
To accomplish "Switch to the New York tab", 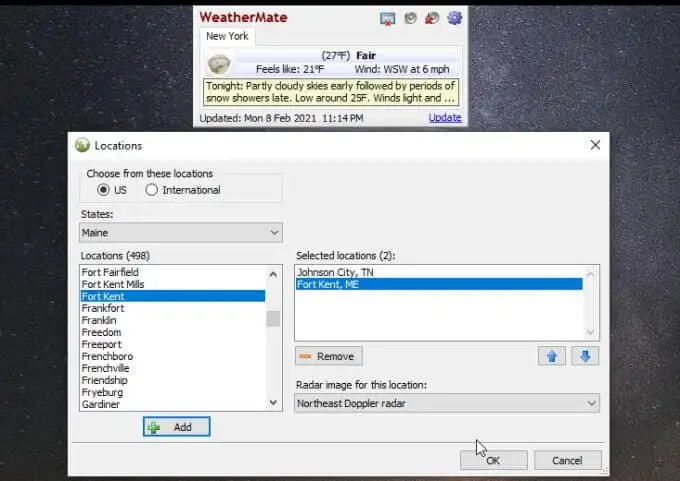I will pyautogui.click(x=227, y=36).
